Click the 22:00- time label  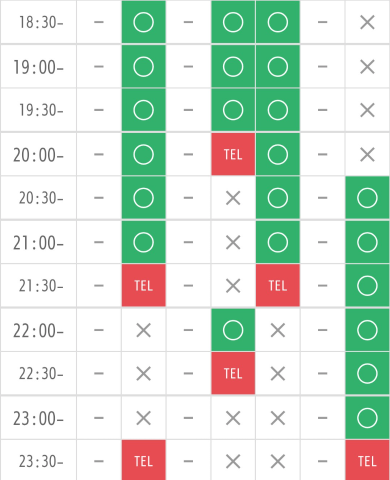38,331
